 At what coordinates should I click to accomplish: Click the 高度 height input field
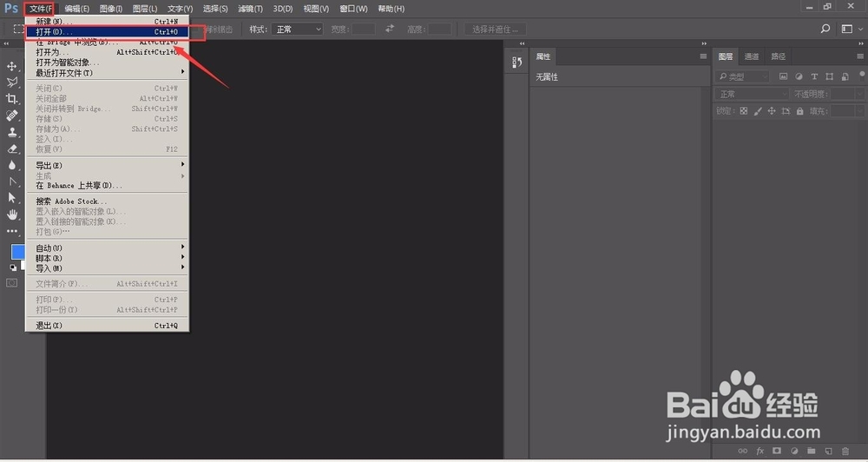(x=439, y=30)
